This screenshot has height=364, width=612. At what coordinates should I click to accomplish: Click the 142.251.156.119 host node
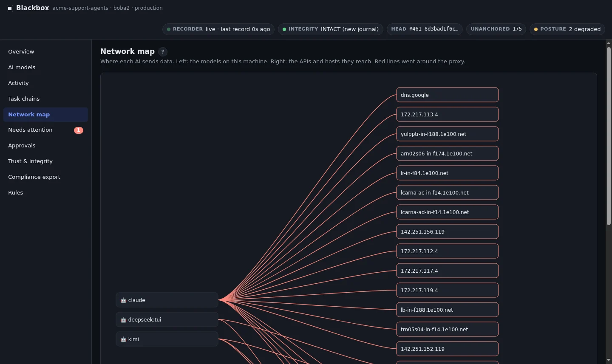coord(448,232)
